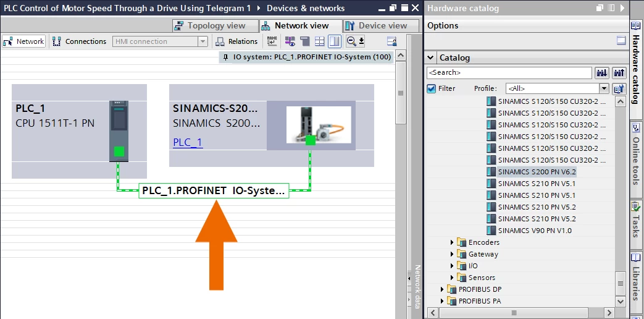The height and width of the screenshot is (319, 644).
Task: Click the Gateway folder icon
Action: tap(462, 254)
